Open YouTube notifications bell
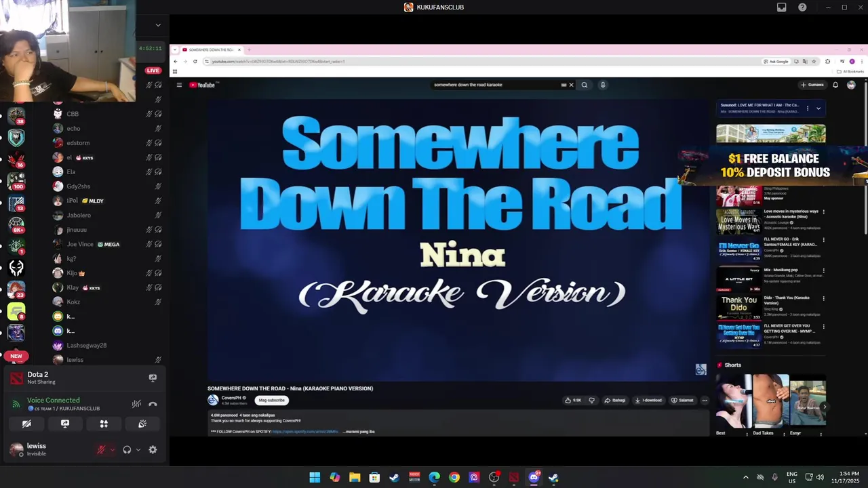The height and width of the screenshot is (488, 868). click(x=835, y=85)
